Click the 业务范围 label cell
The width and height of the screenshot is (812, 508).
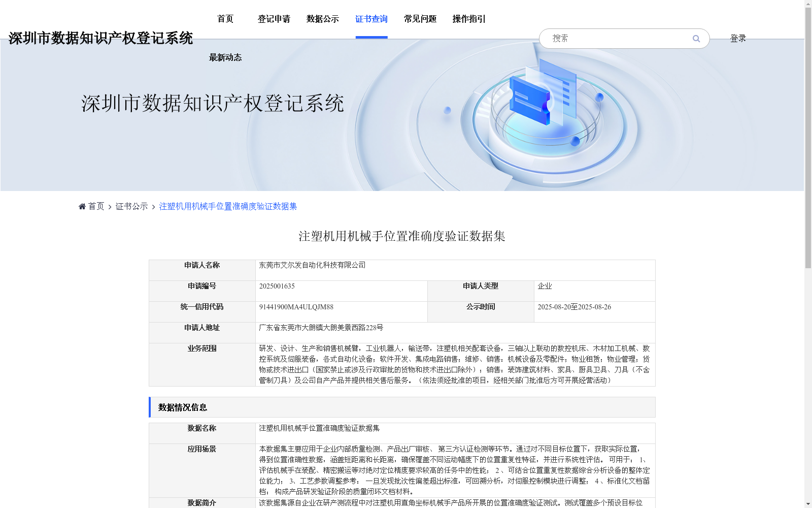point(202,365)
